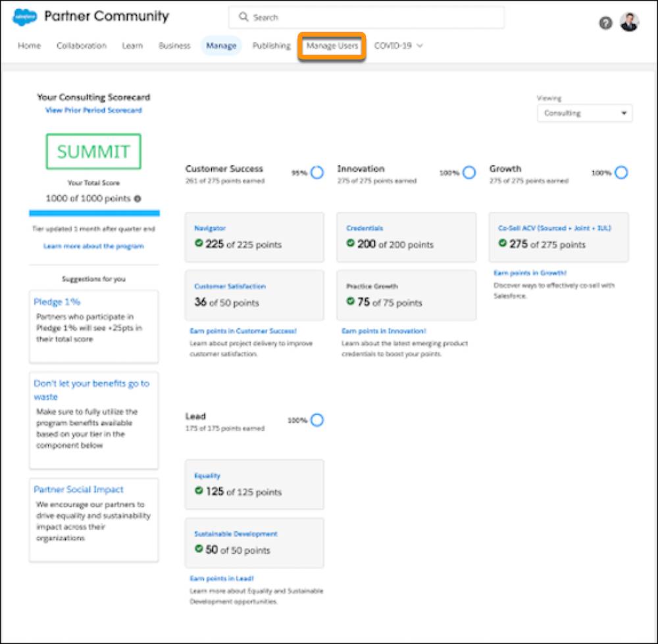The image size is (658, 644).
Task: Open the Publishing tab
Action: (272, 46)
